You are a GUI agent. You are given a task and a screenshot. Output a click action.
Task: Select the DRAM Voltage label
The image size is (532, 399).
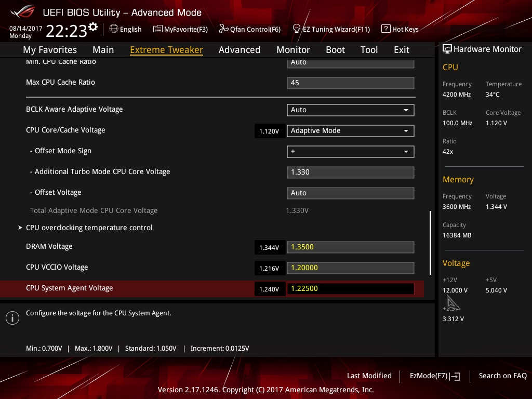coord(49,246)
